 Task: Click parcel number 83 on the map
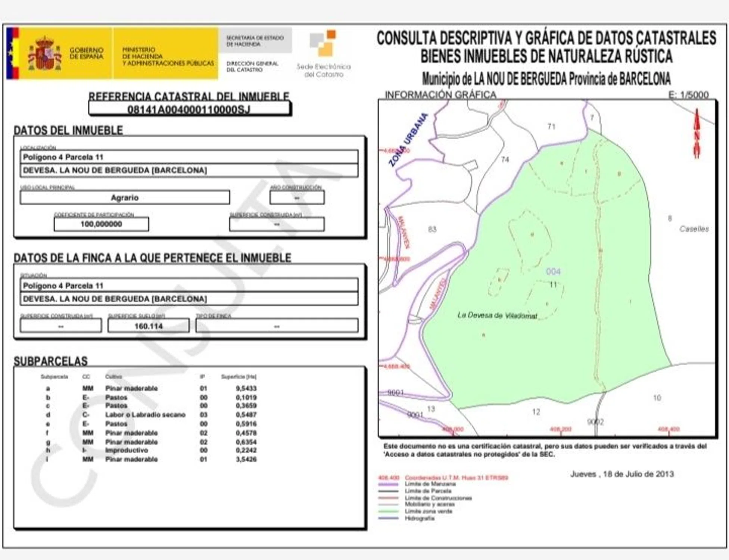pos(432,229)
